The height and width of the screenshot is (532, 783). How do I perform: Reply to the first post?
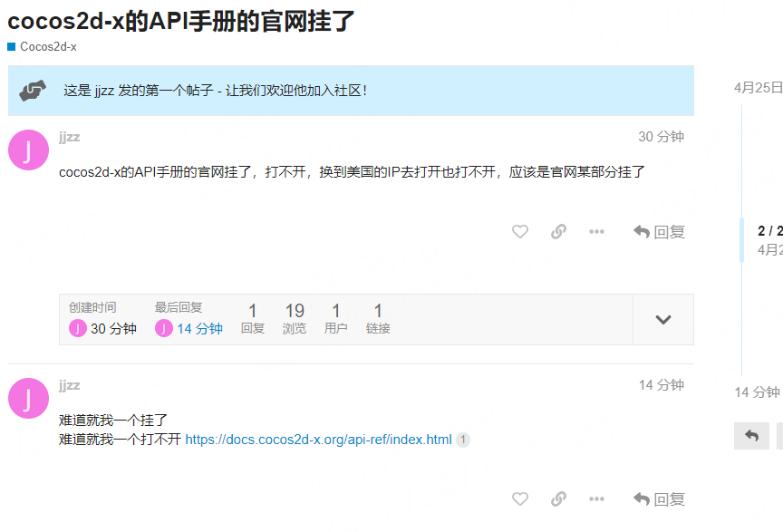click(x=659, y=232)
